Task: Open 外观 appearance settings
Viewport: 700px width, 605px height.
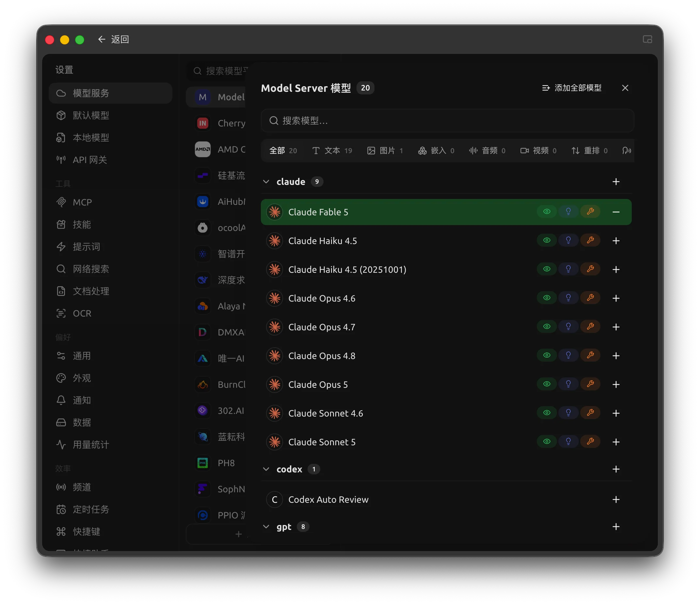Action: [x=110, y=378]
